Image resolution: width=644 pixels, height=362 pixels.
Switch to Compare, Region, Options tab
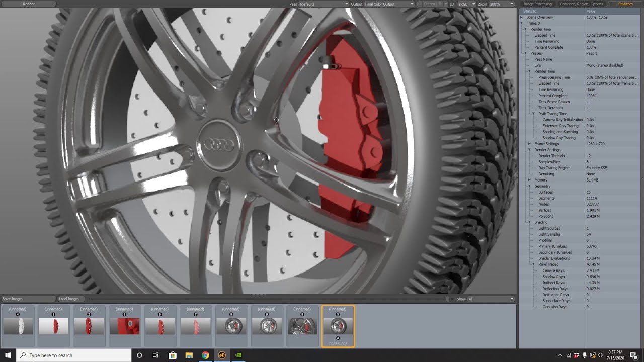click(x=581, y=4)
